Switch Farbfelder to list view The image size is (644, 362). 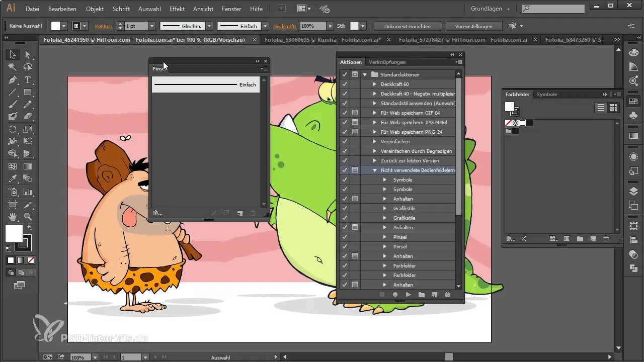(x=600, y=107)
